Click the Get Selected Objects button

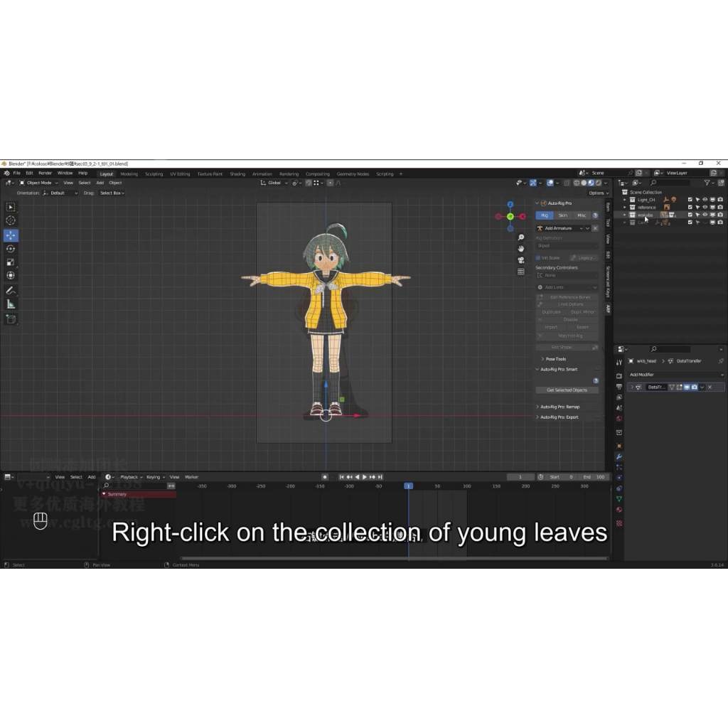pyautogui.click(x=567, y=390)
